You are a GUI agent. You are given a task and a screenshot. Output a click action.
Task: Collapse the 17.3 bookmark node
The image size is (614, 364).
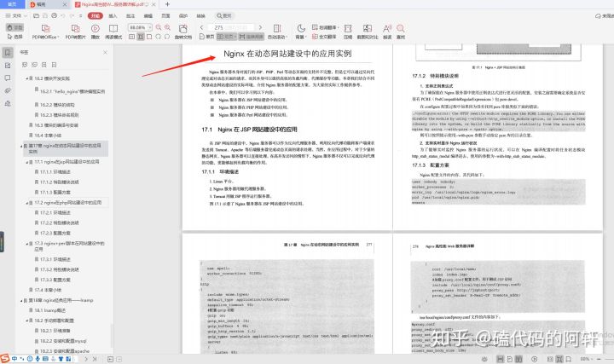(26, 244)
